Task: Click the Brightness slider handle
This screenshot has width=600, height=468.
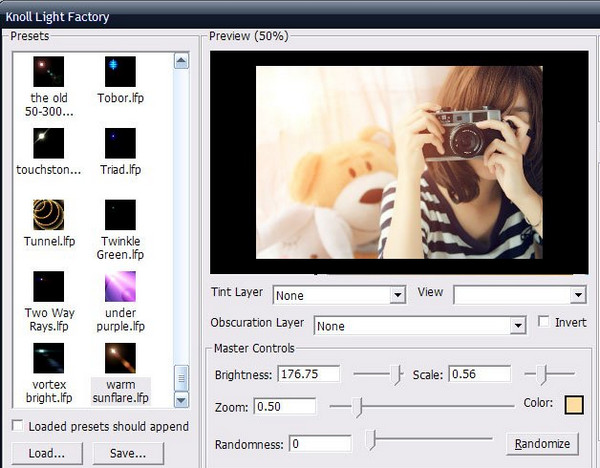Action: click(x=397, y=374)
